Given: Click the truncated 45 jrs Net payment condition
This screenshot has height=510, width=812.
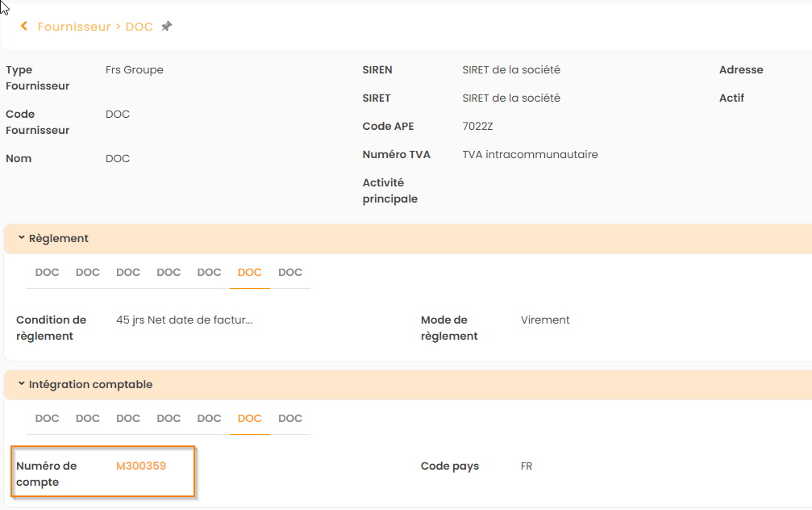Looking at the screenshot, I should (184, 320).
